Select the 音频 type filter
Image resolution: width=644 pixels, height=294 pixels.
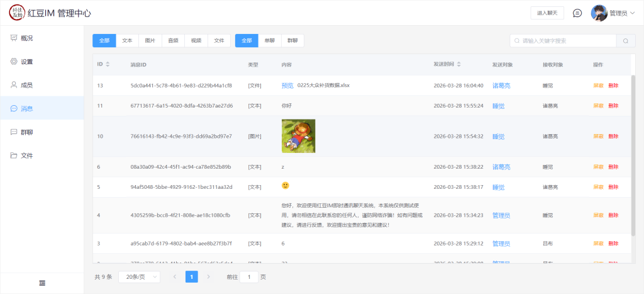(x=174, y=41)
